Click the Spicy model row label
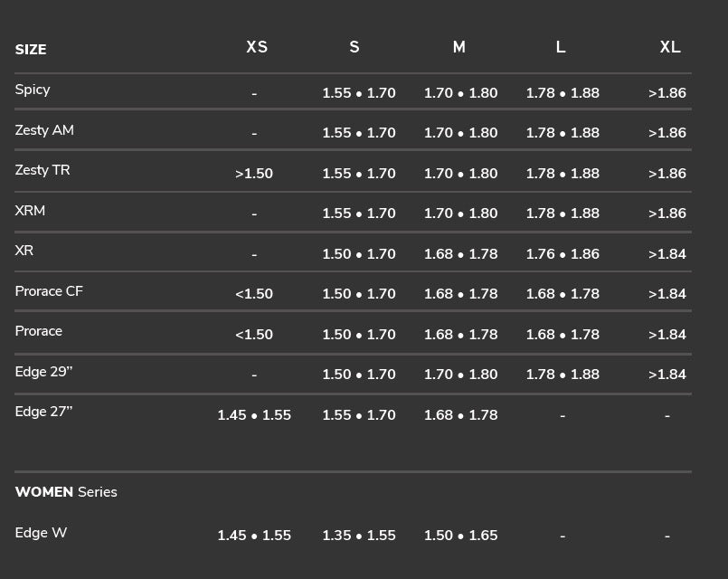This screenshot has height=579, width=728. [33, 90]
